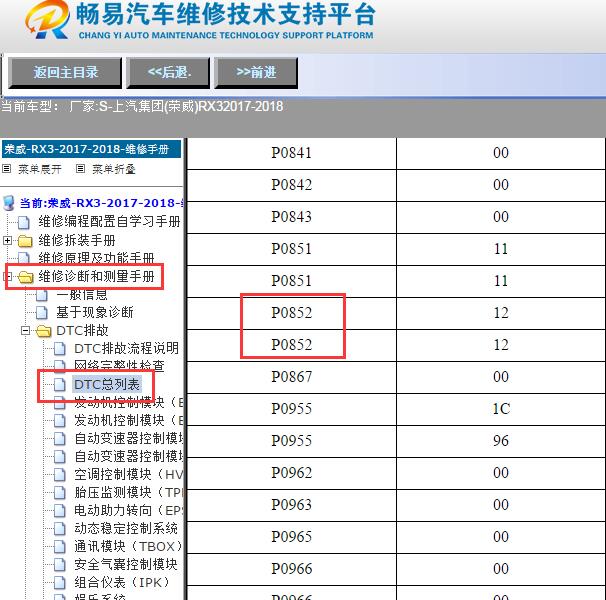Screen dimensions: 606x600
Task: Click document icon beside 通讯模块（TBOX）
Action: (60, 547)
